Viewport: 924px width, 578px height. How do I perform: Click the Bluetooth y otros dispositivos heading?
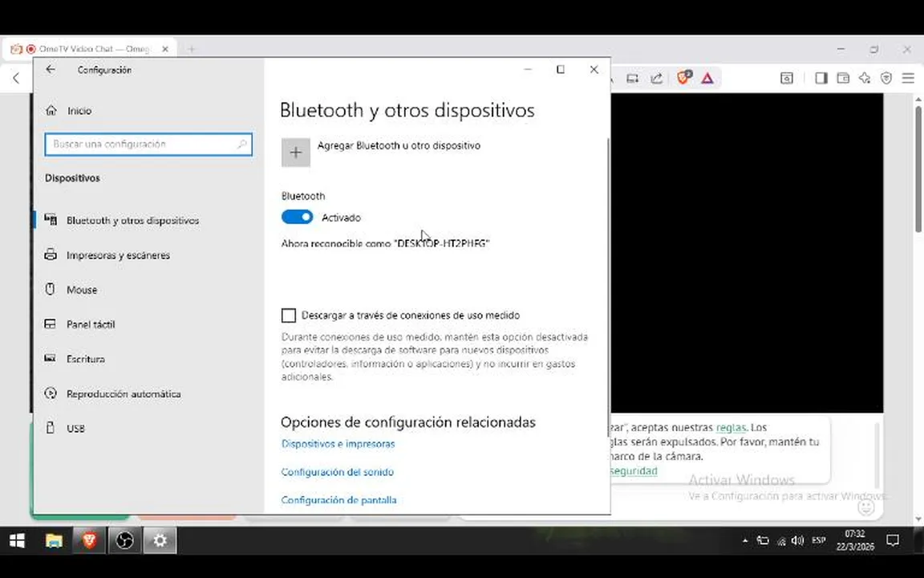pos(407,110)
